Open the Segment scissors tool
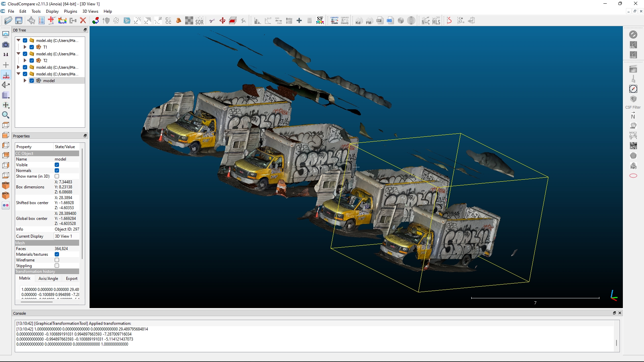 click(212, 20)
